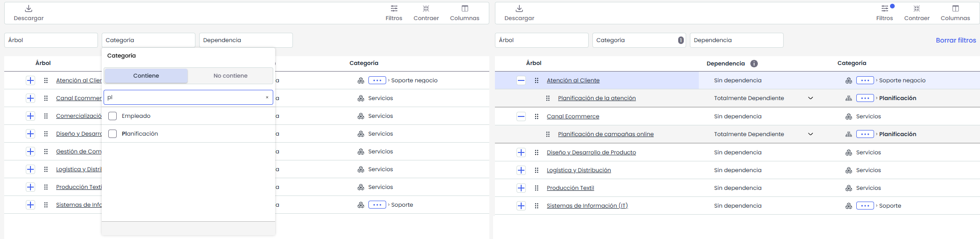Click info icon beside Dependencia column header
The height and width of the screenshot is (239, 980).
pyautogui.click(x=754, y=64)
